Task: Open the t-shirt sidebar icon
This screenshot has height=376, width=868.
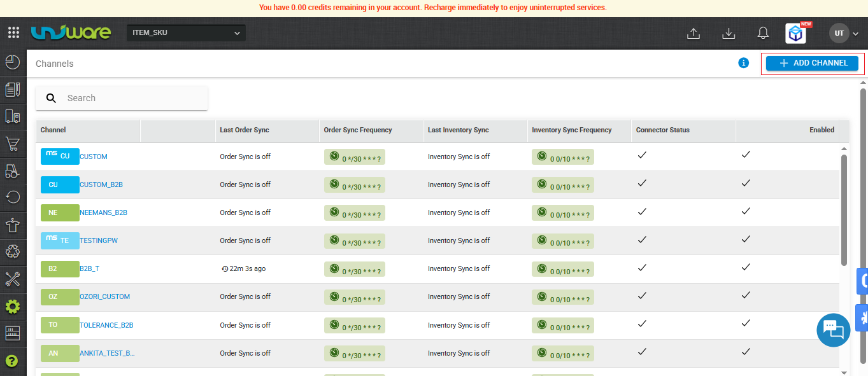Action: tap(13, 225)
